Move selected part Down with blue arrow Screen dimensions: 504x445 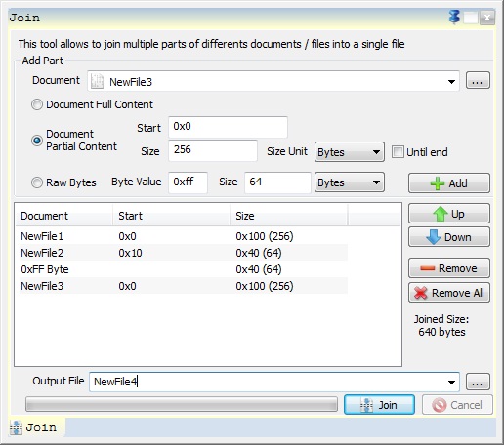449,237
